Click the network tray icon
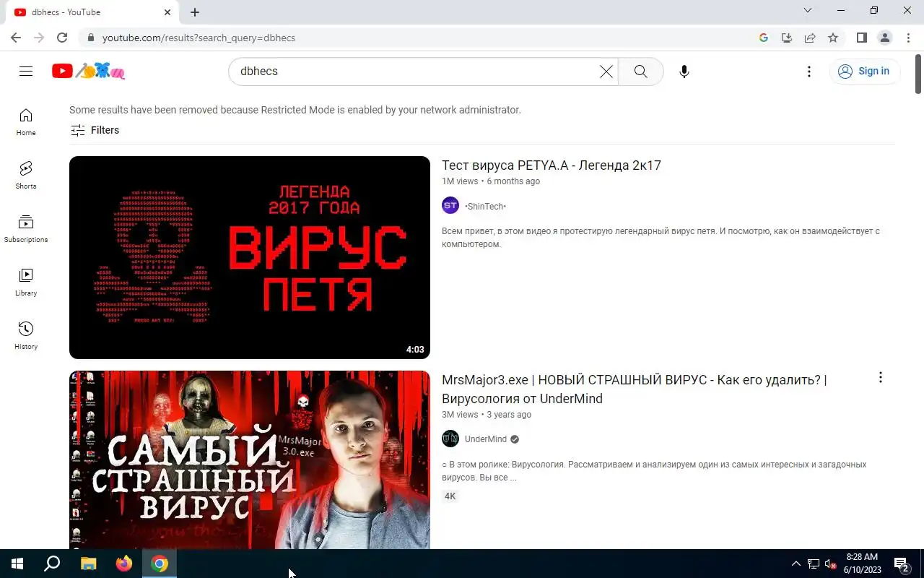Viewport: 924px width, 578px height. click(x=814, y=564)
